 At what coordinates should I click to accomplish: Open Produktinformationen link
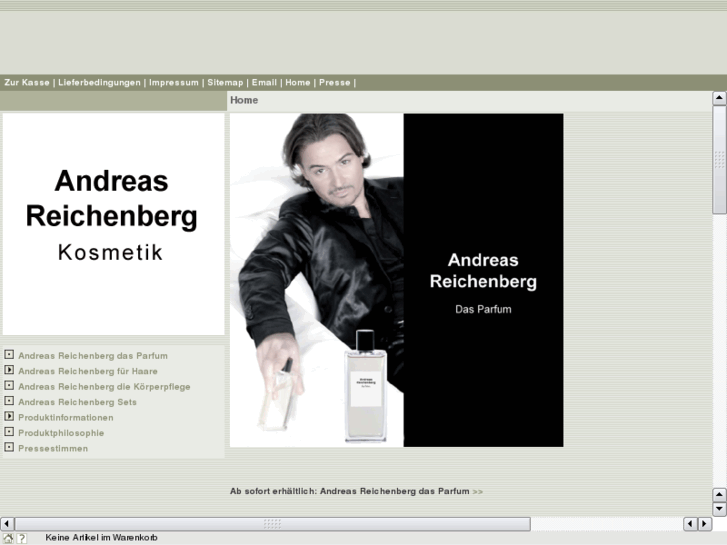pos(66,417)
